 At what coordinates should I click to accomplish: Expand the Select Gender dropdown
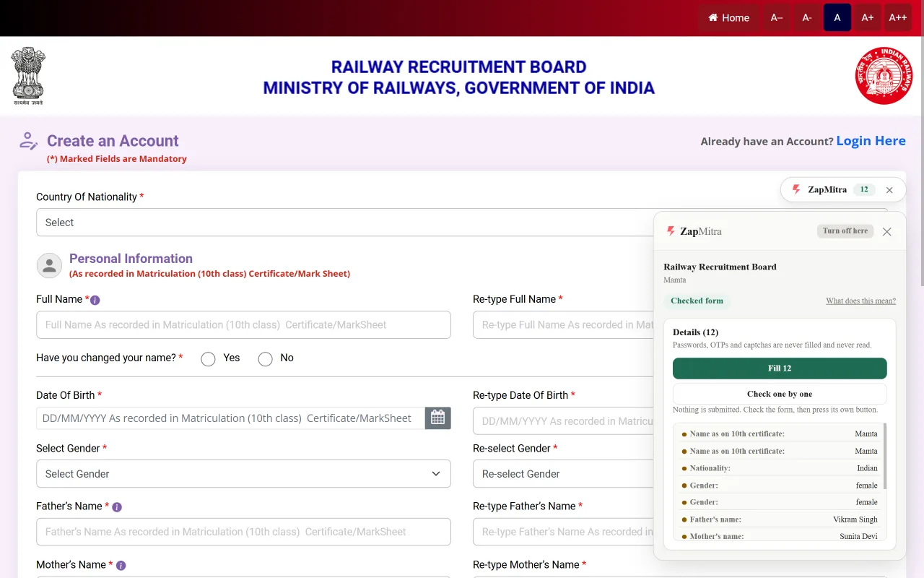pos(243,474)
